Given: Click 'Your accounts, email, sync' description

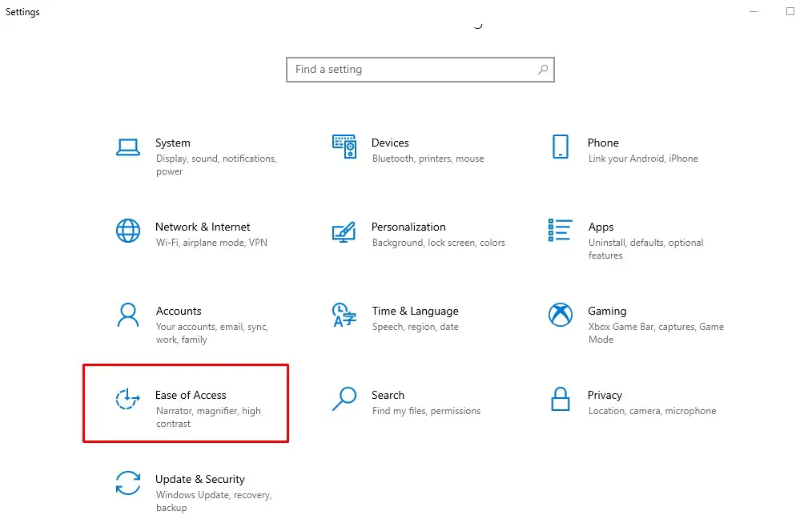Looking at the screenshot, I should click(x=211, y=333).
